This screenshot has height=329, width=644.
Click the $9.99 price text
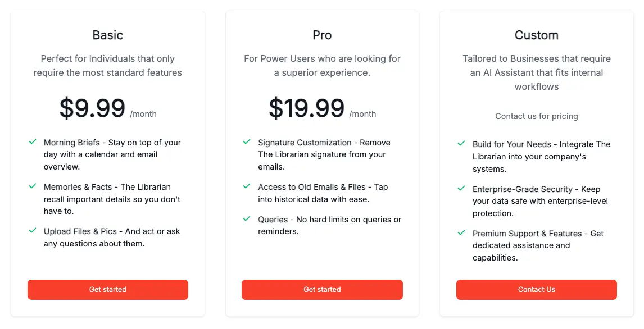point(92,108)
